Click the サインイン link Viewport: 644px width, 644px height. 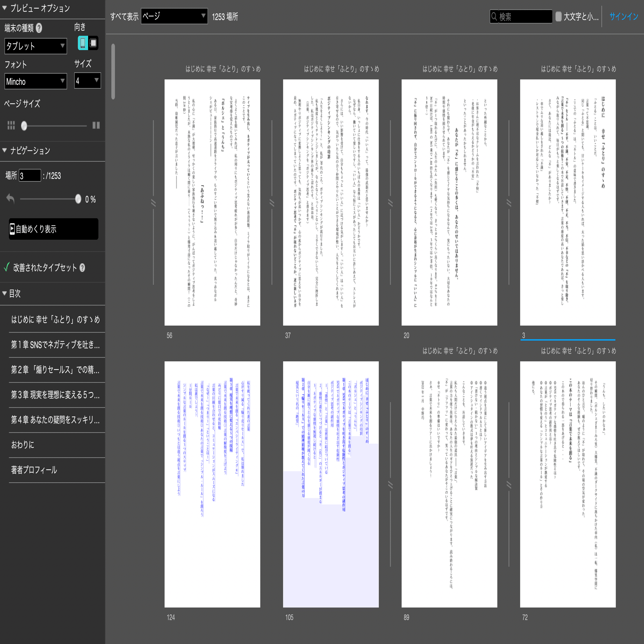[x=623, y=16]
